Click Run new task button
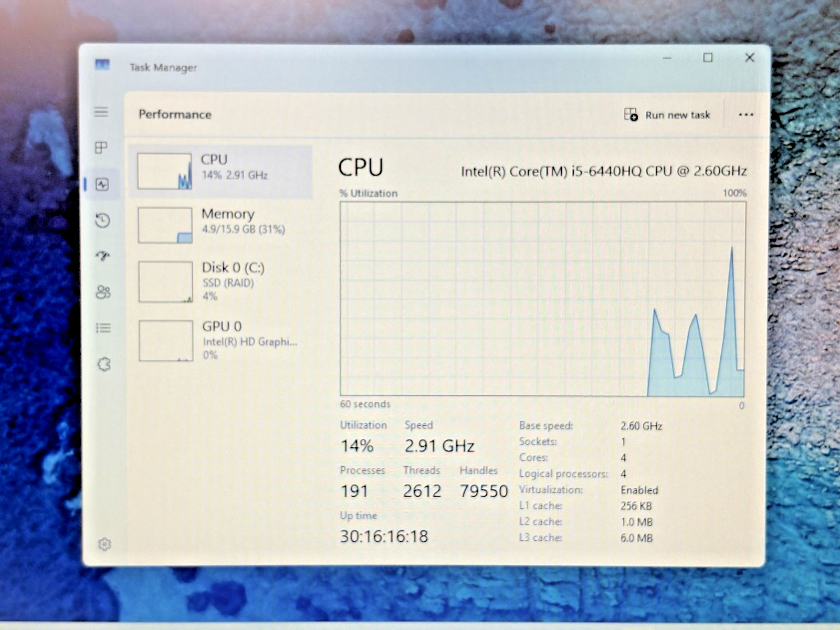The width and height of the screenshot is (840, 630). (667, 114)
